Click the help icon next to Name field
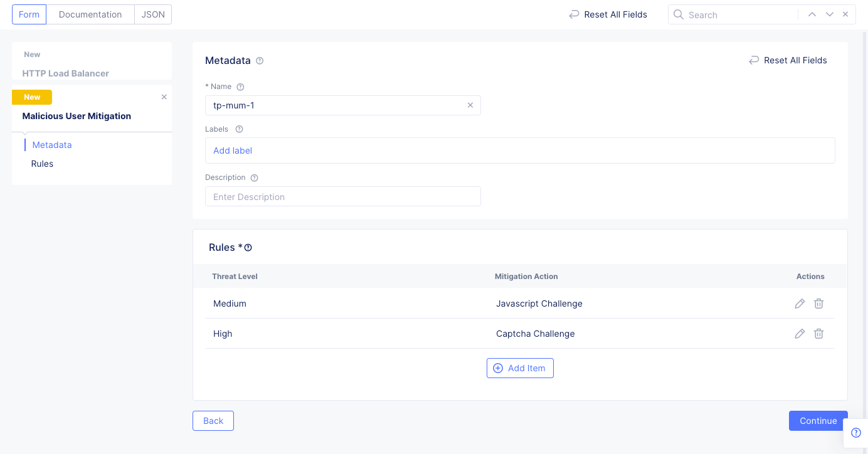 tap(240, 86)
